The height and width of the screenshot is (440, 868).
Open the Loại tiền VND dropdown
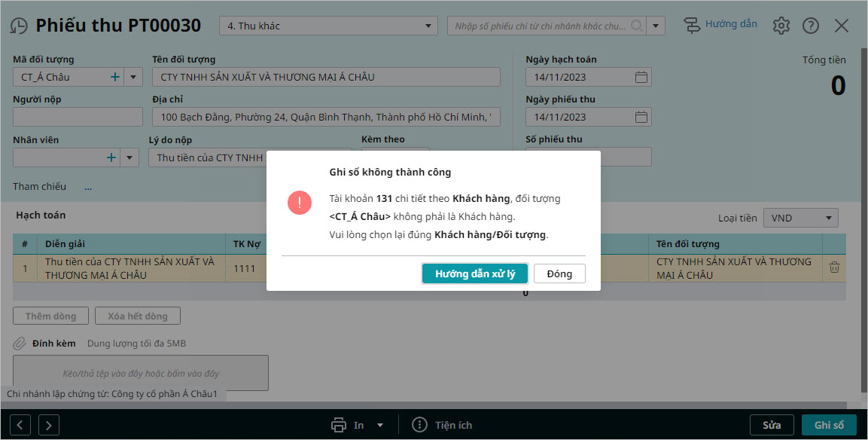click(828, 218)
